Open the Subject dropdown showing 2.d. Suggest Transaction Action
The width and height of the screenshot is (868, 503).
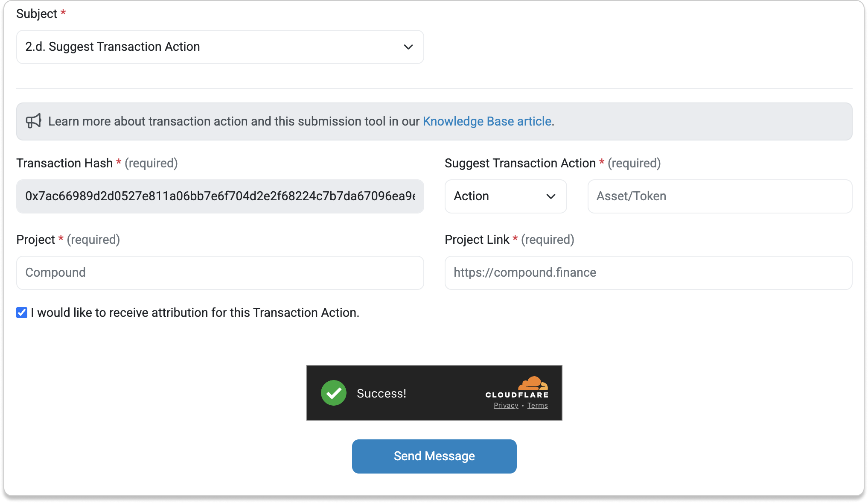click(x=220, y=47)
